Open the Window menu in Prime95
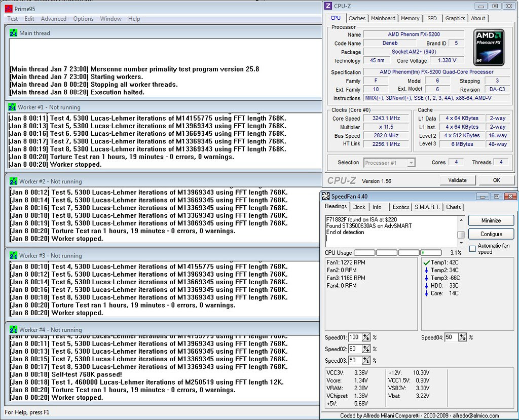Image resolution: width=519 pixels, height=420 pixels. click(111, 19)
